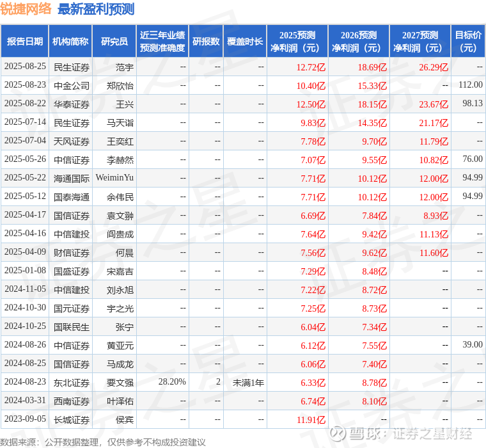Click the 覆盖时长 column header
The image size is (486, 448).
tap(245, 41)
